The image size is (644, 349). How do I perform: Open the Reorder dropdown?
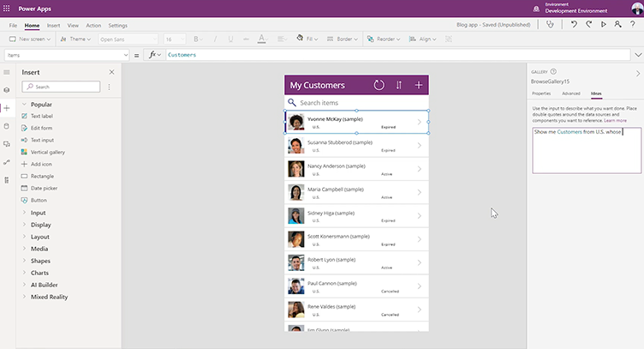pyautogui.click(x=383, y=39)
